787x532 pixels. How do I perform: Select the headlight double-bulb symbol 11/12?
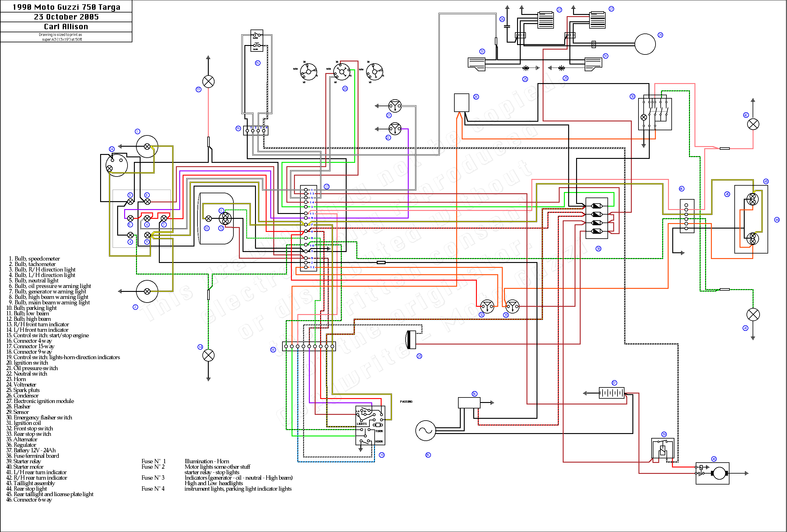click(x=225, y=219)
